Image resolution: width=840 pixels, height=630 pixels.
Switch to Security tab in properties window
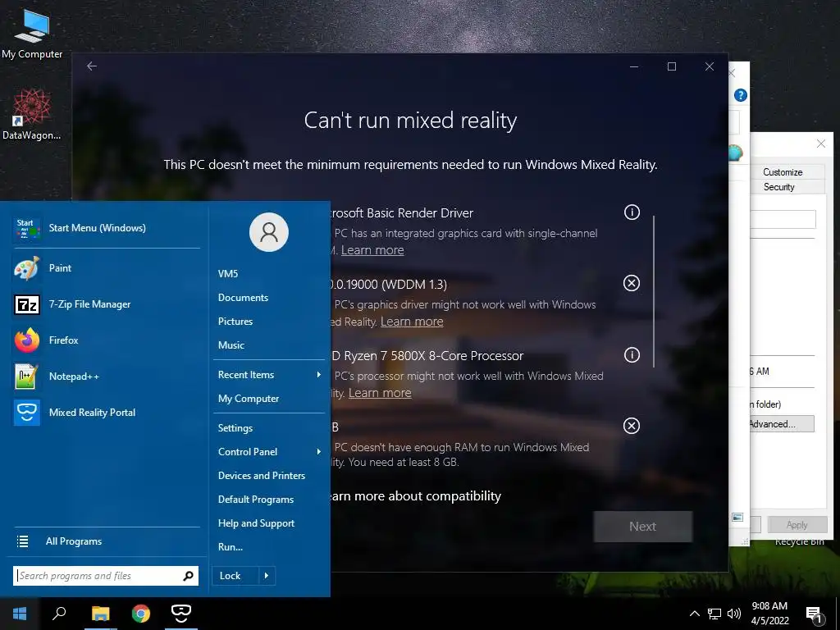point(778,187)
